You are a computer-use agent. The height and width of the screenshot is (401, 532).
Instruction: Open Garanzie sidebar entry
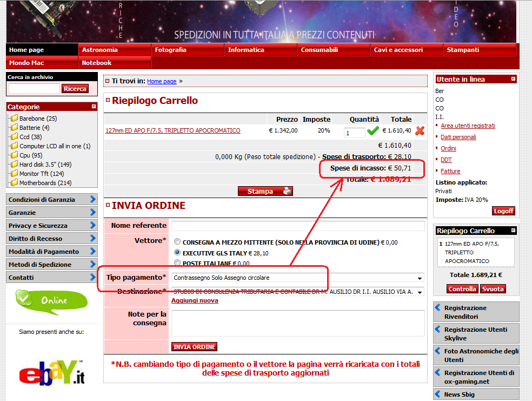(x=51, y=213)
